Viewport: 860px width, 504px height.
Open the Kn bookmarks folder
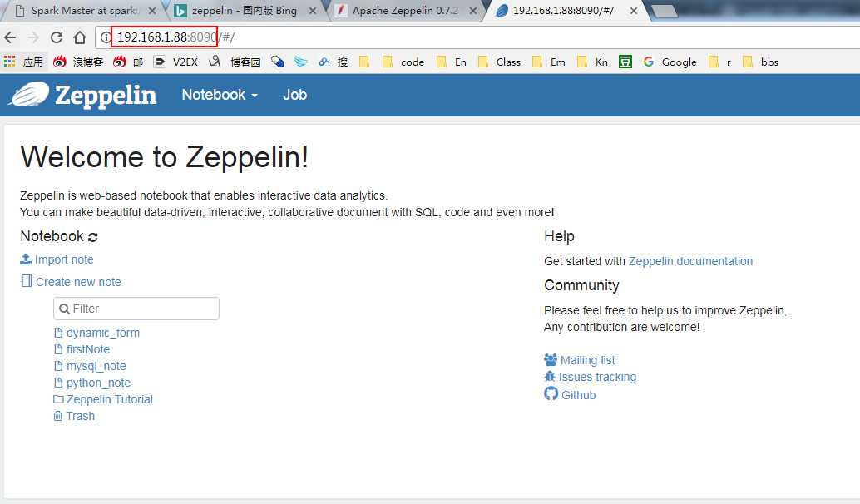592,62
